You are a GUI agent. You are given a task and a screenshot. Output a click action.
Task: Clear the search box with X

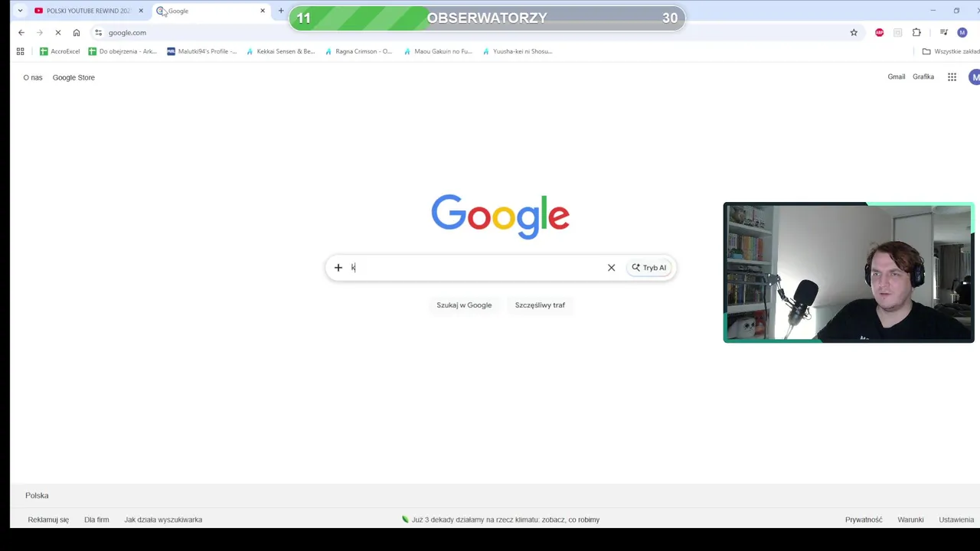click(x=611, y=267)
